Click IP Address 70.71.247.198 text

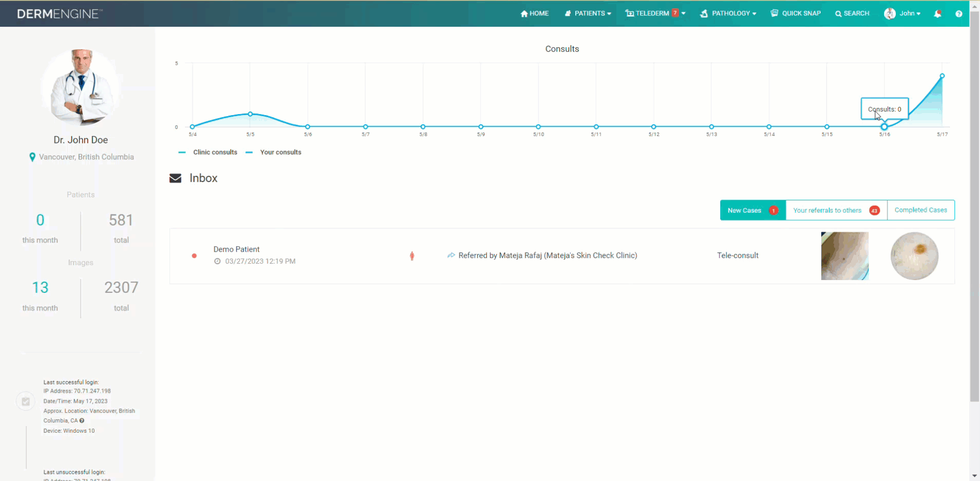tap(77, 391)
